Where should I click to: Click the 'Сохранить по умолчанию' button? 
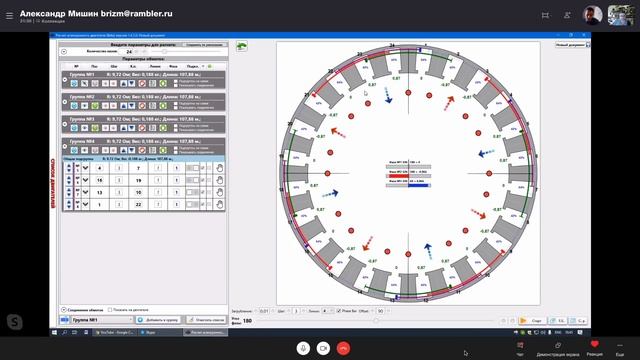click(204, 45)
